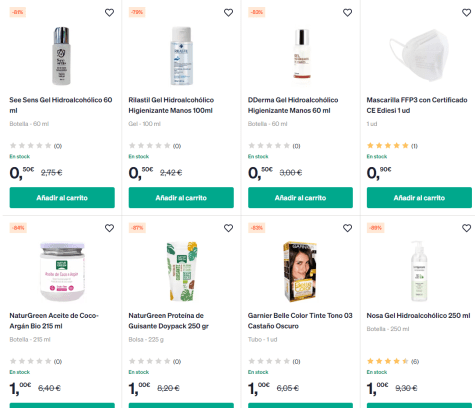
Task: View the FFP3 mask product image
Action: tap(419, 55)
